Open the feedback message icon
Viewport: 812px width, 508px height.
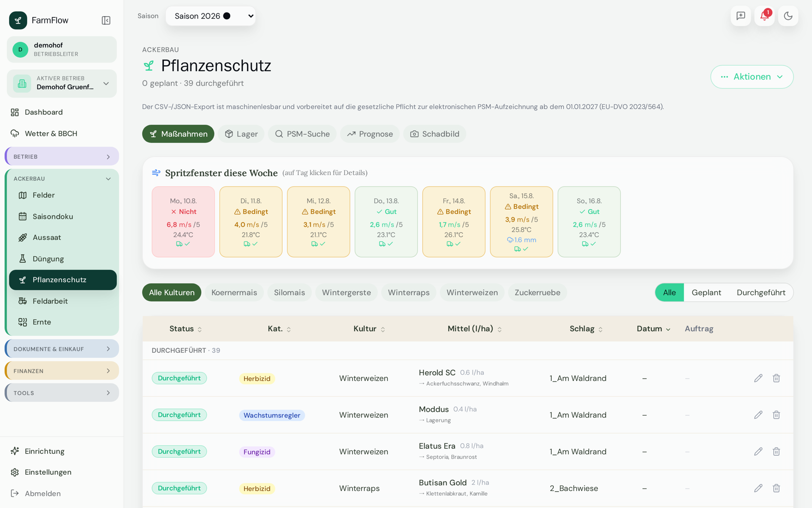click(741, 16)
